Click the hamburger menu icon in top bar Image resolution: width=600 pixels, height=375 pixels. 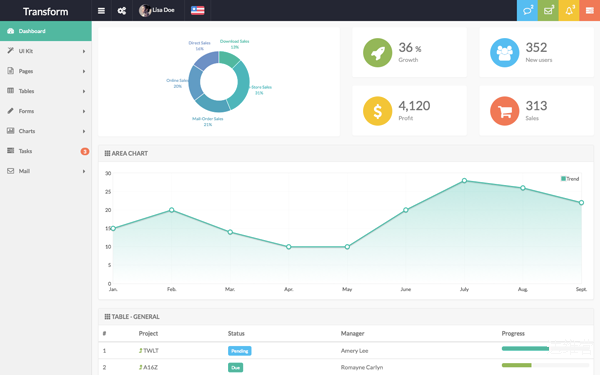click(x=101, y=11)
